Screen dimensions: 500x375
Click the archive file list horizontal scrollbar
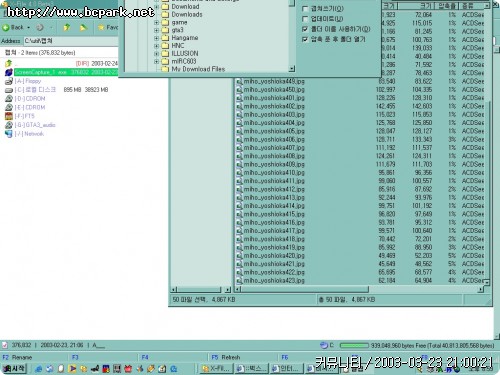(359, 289)
